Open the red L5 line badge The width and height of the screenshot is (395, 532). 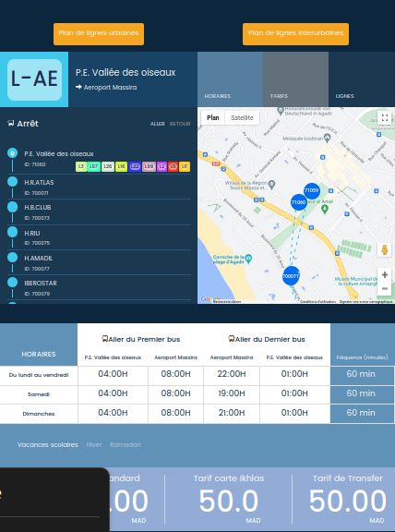point(173,166)
